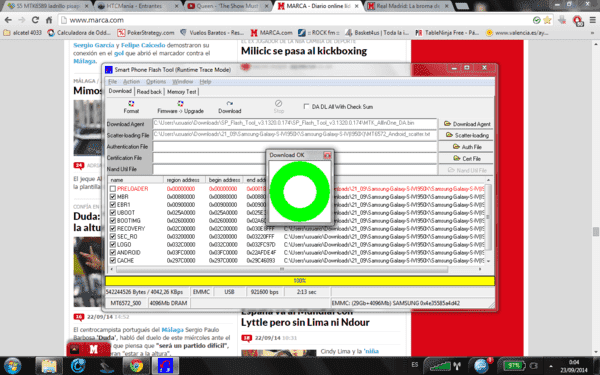Open File Explorer from the taskbar
Viewport: 600px width, 375px height.
point(49,366)
